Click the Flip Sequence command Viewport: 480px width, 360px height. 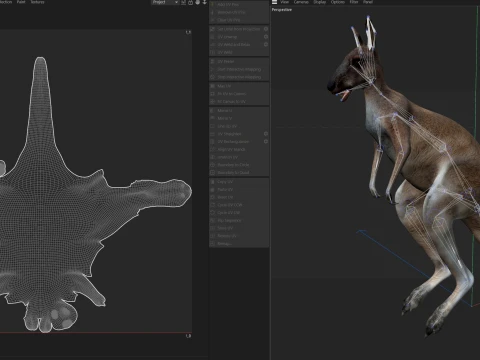tap(239, 220)
